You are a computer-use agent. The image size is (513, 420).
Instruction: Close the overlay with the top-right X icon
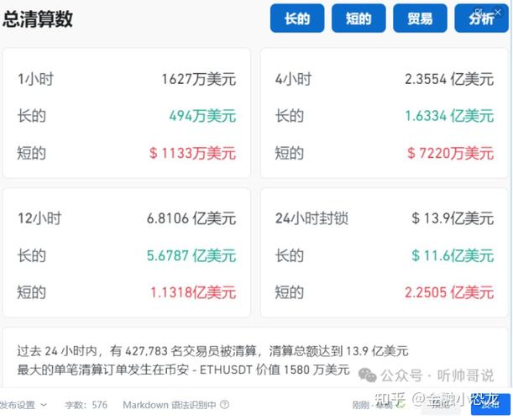[x=498, y=12]
